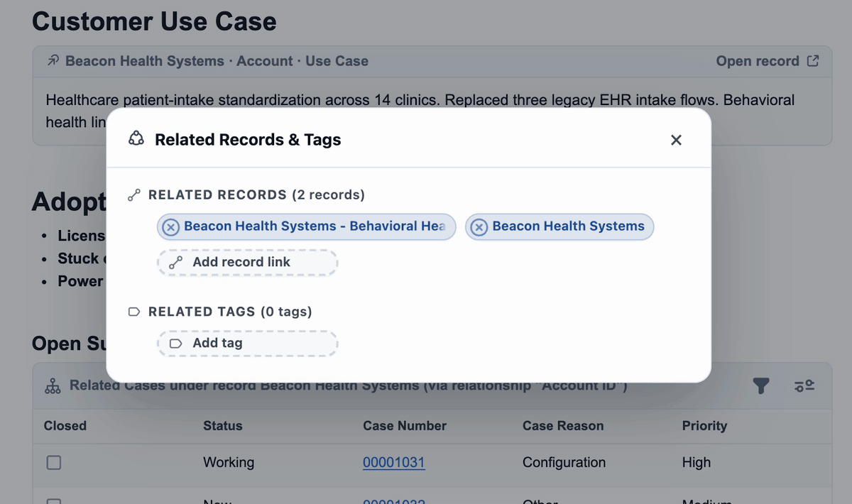Click the link icon beside RELATED RECORDS heading
852x504 pixels.
tap(134, 195)
